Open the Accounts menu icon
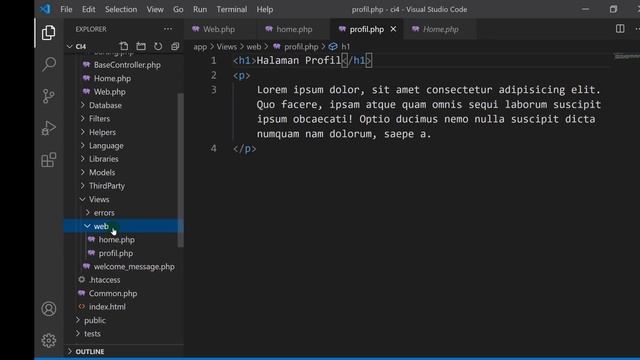The image size is (640, 360). (49, 309)
